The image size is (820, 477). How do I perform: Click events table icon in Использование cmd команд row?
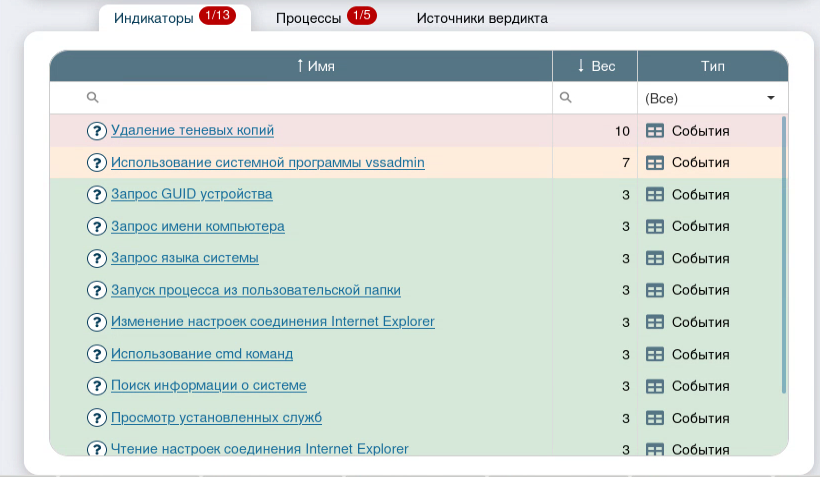coord(655,354)
